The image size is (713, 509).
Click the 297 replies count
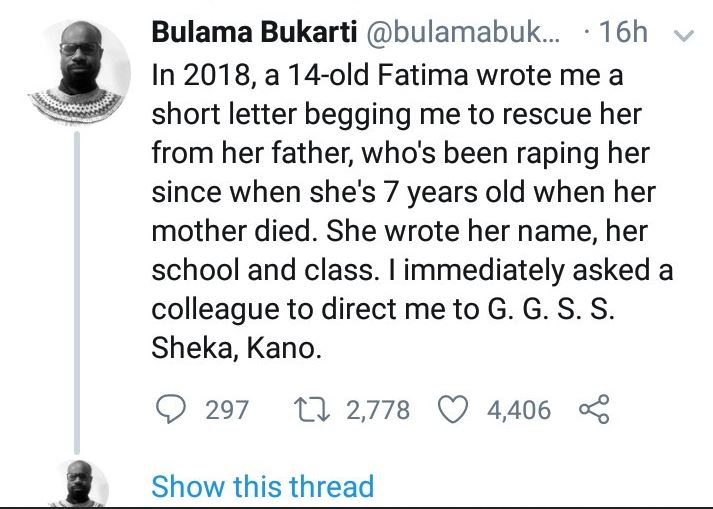pyautogui.click(x=226, y=409)
